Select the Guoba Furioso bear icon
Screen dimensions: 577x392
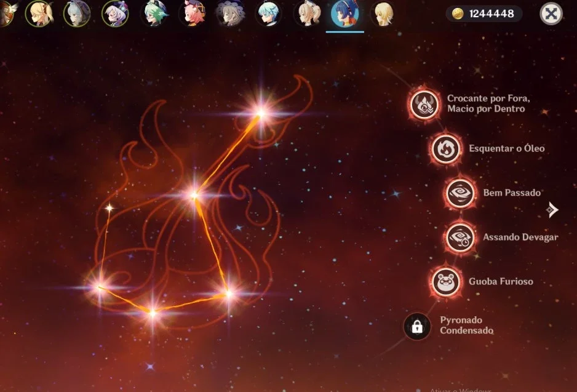445,282
